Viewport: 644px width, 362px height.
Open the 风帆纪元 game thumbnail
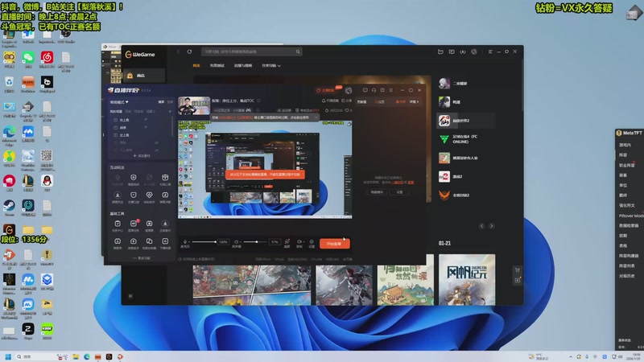pos(467,279)
